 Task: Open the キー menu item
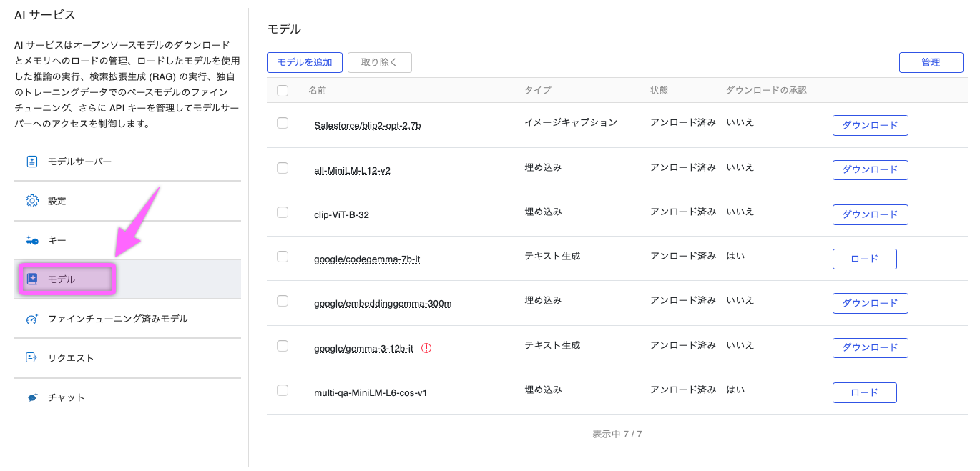coord(127,240)
